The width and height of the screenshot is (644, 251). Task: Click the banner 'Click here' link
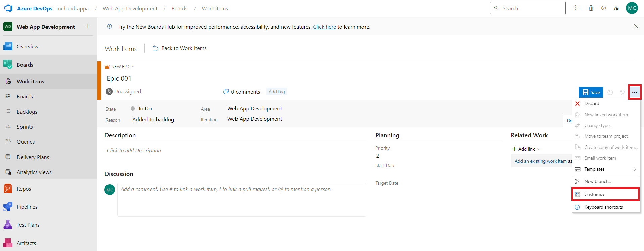(325, 27)
